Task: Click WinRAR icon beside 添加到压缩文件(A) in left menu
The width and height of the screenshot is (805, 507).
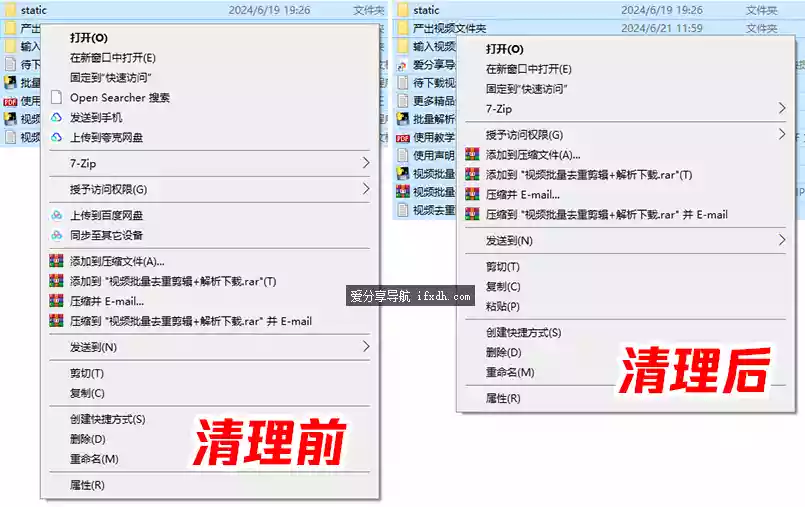Action: (x=56, y=261)
